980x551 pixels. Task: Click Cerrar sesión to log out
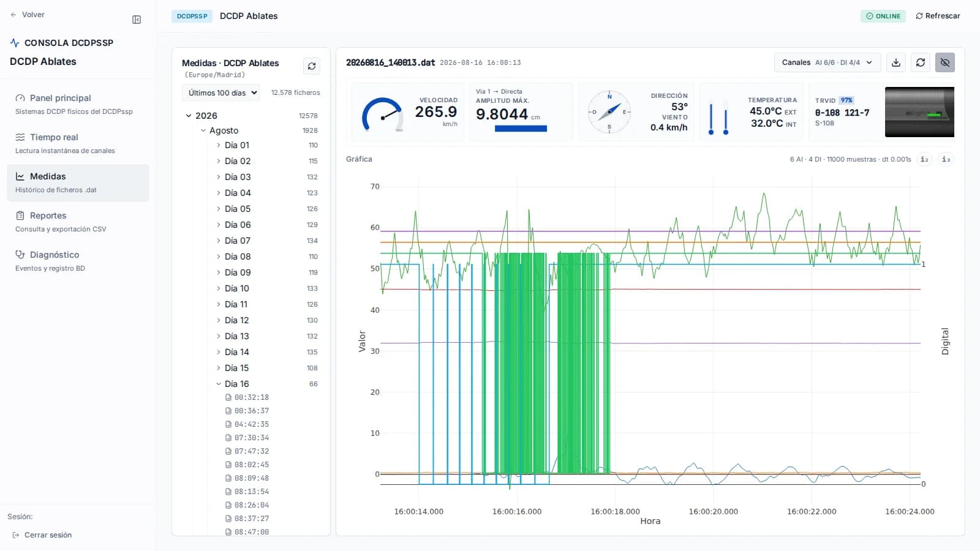pyautogui.click(x=42, y=535)
